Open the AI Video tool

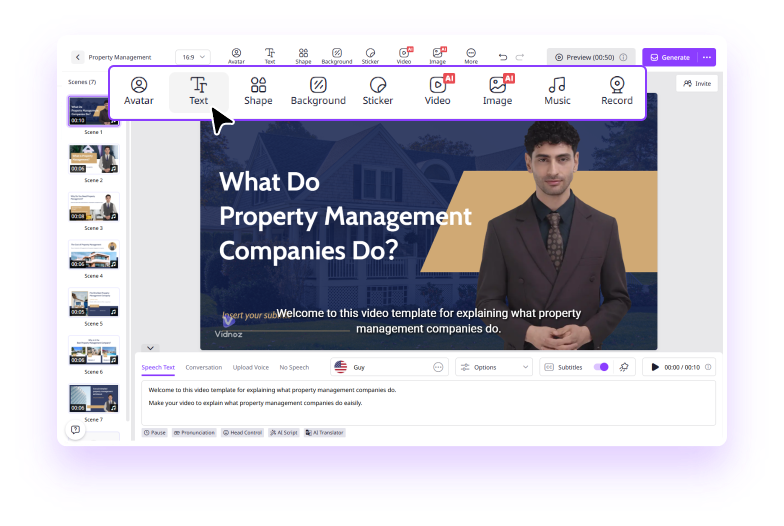click(x=438, y=91)
